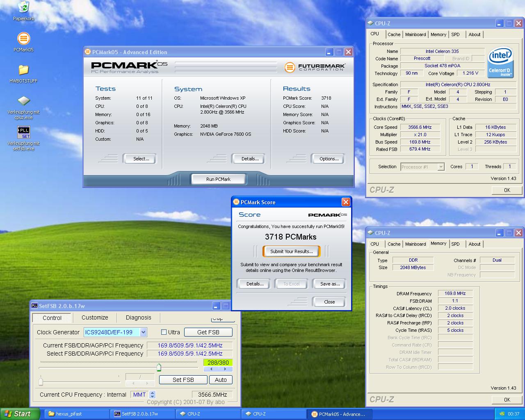Open the Processor selection dropdown in CPU-Z
This screenshot has width=525, height=420.
pyautogui.click(x=441, y=167)
